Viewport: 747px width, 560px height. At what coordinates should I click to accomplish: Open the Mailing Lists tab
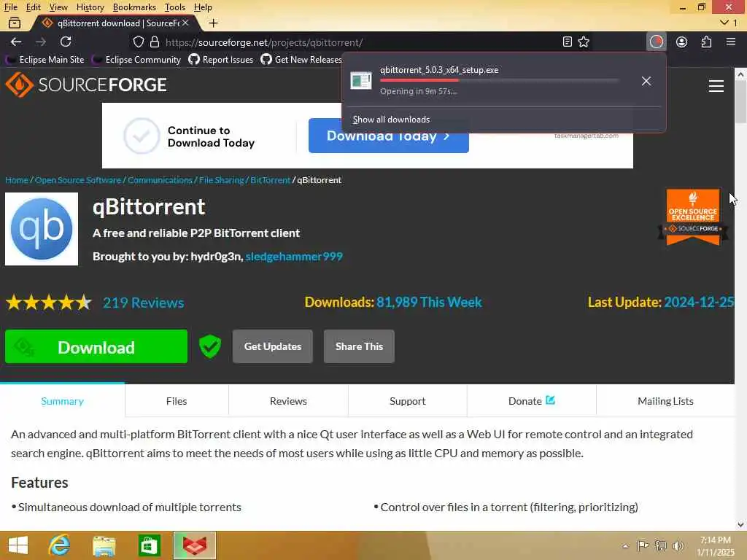[665, 401]
